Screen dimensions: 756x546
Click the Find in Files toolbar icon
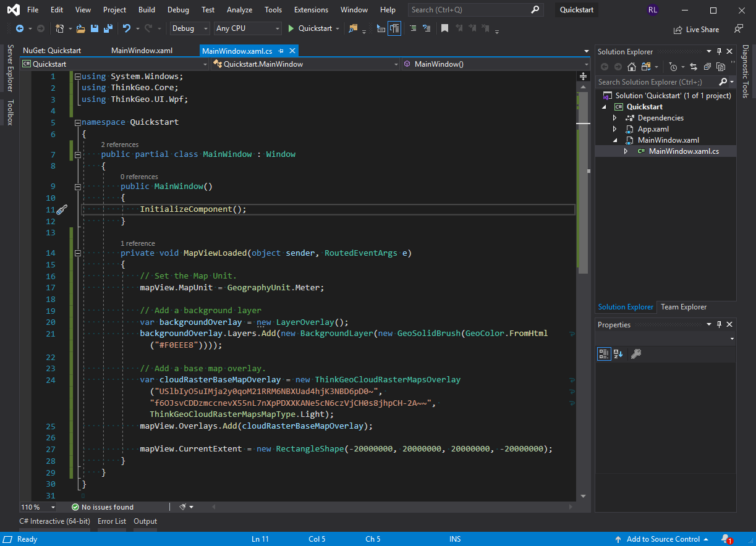pos(353,28)
